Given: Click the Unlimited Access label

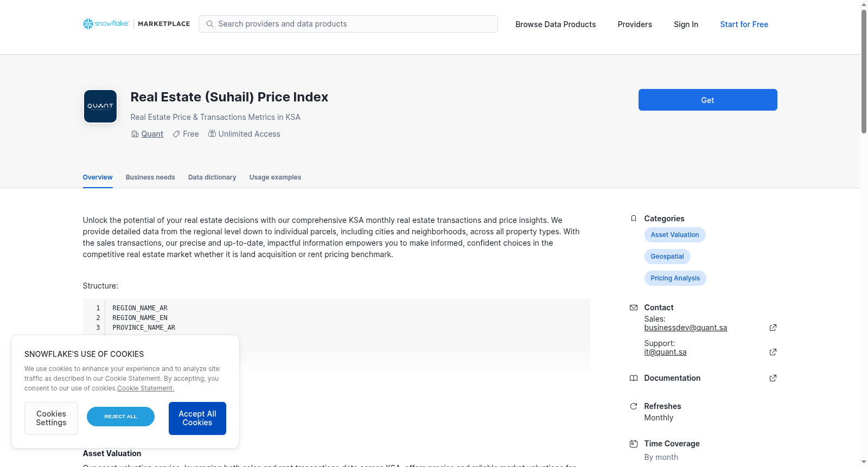Looking at the screenshot, I should coord(249,134).
